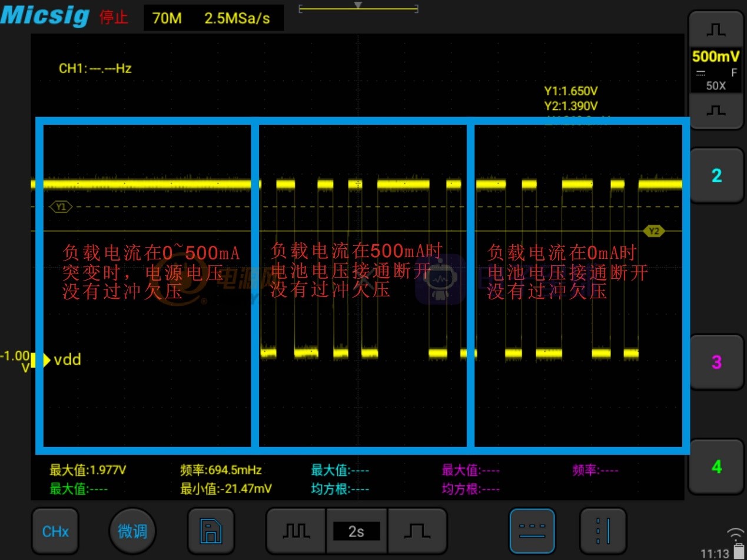Image resolution: width=747 pixels, height=560 pixels.
Task: Tap the 最小值:-21.47mV measurement
Action: coord(226,489)
